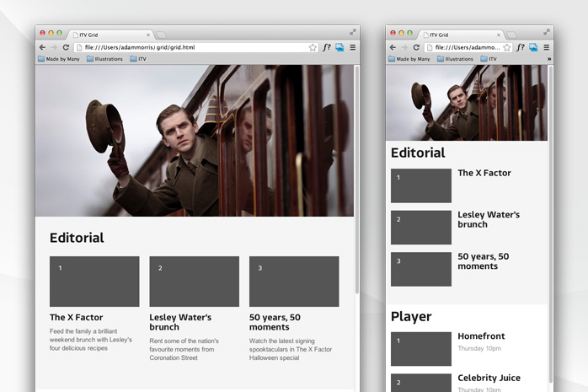Open Homefront in the Player list

pos(481,336)
